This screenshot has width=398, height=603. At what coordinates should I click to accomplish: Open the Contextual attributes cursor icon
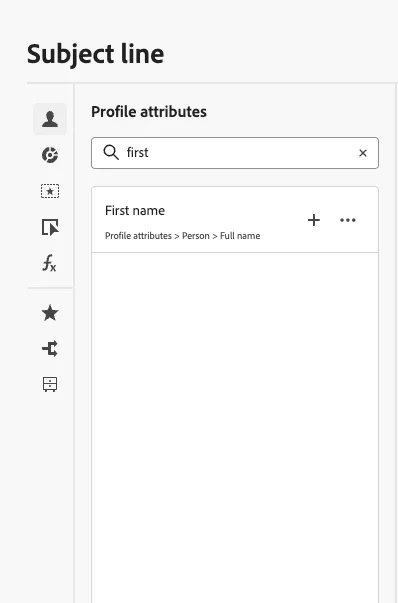tap(50, 227)
